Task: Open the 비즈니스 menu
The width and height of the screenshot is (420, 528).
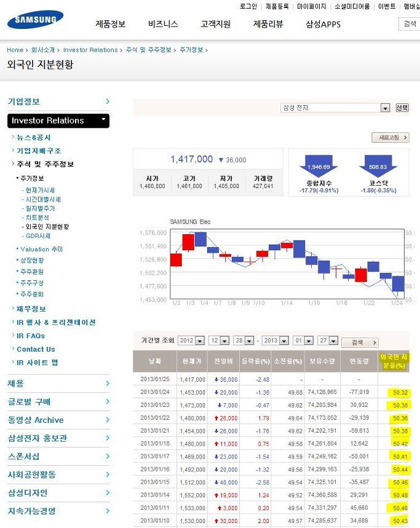Action: click(163, 24)
